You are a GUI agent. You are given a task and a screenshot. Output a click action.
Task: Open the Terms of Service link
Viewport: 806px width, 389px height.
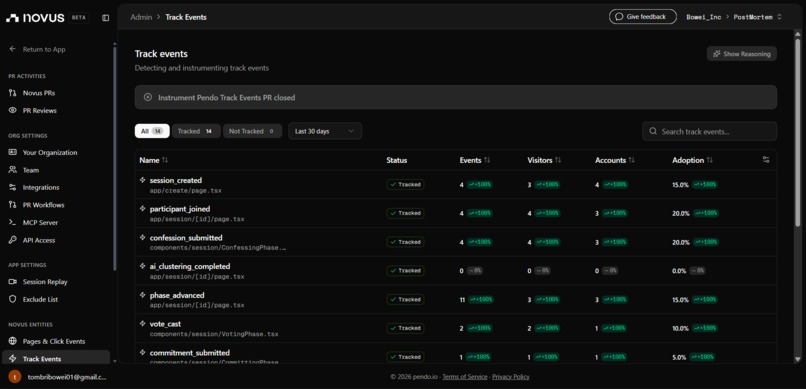coord(465,377)
